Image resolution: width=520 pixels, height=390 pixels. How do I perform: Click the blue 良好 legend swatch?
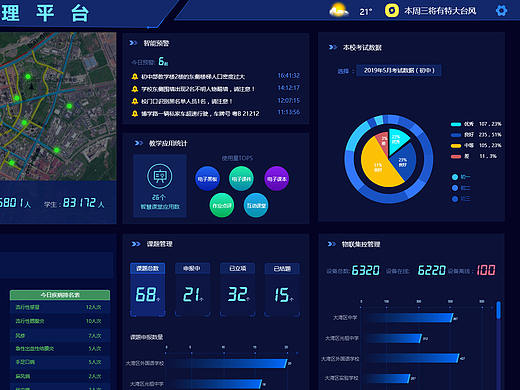(456, 135)
